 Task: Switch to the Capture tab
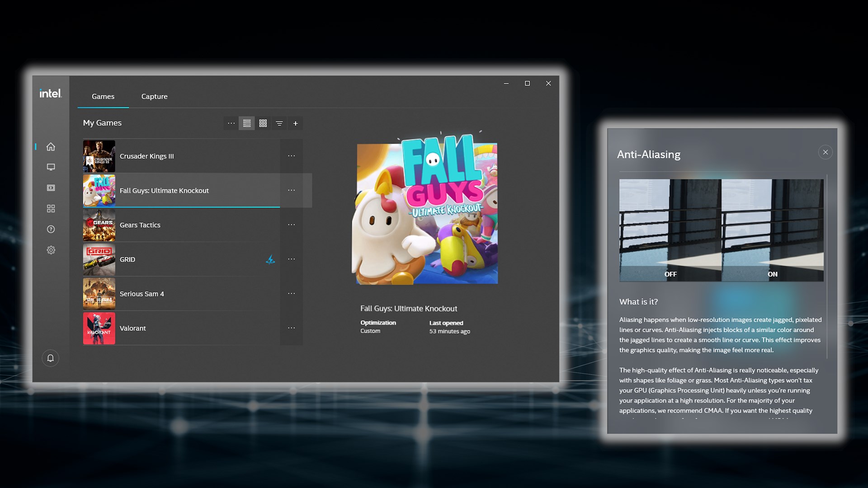click(x=154, y=96)
